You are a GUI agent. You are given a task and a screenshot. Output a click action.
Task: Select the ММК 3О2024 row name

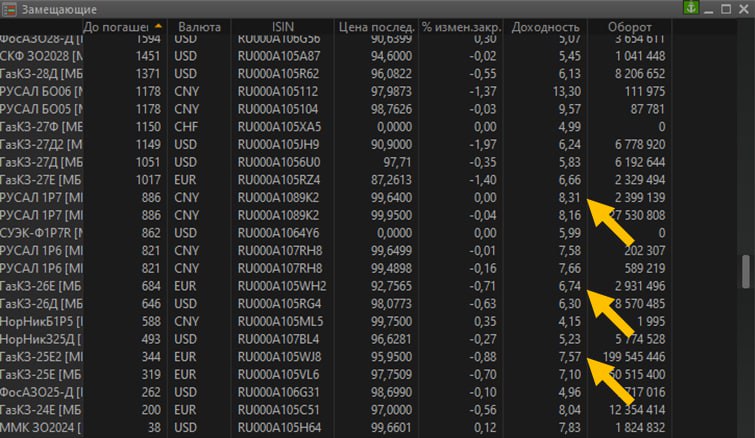(41, 428)
